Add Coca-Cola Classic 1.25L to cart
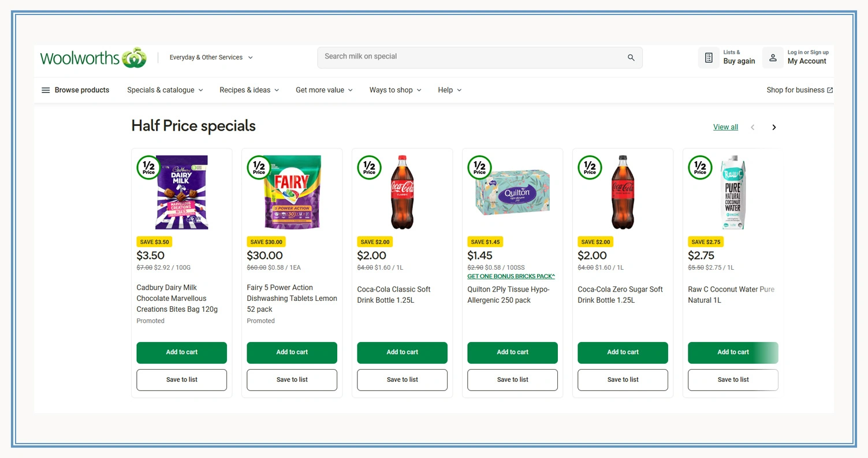The image size is (868, 458). pos(402,352)
